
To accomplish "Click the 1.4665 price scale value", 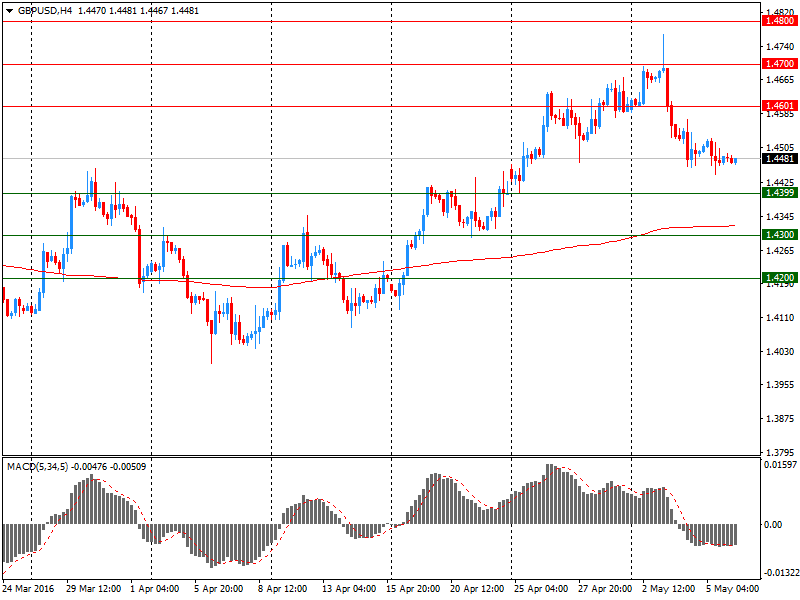I will point(780,80).
